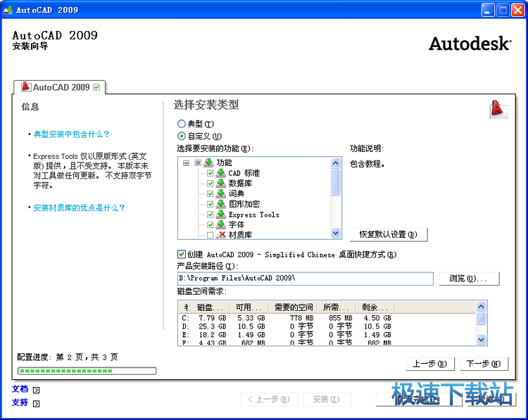This screenshot has height=420, width=528.
Task: Click the 数据库 install-state icon
Action: click(x=221, y=184)
